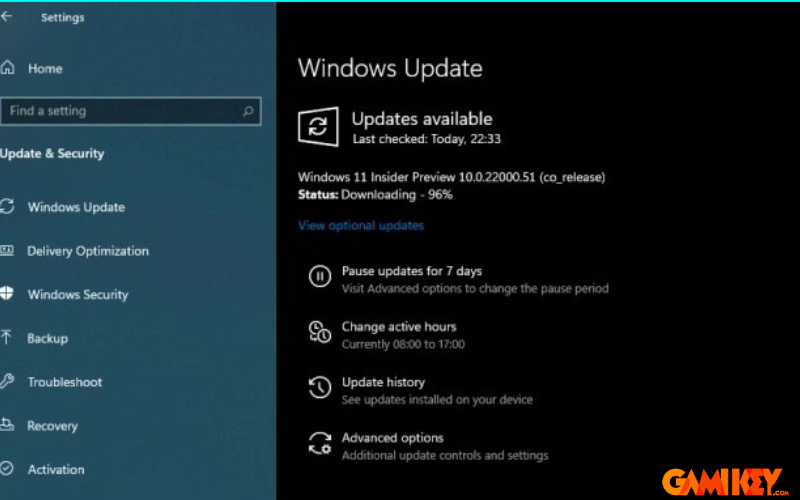Select the Recovery icon
The height and width of the screenshot is (500, 800).
pyautogui.click(x=7, y=424)
